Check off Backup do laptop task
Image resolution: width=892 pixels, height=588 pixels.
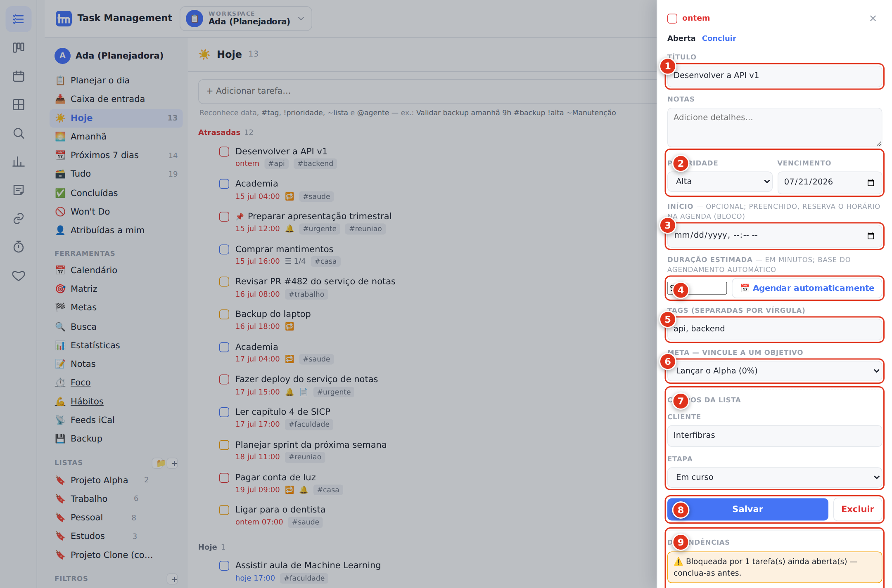click(224, 314)
